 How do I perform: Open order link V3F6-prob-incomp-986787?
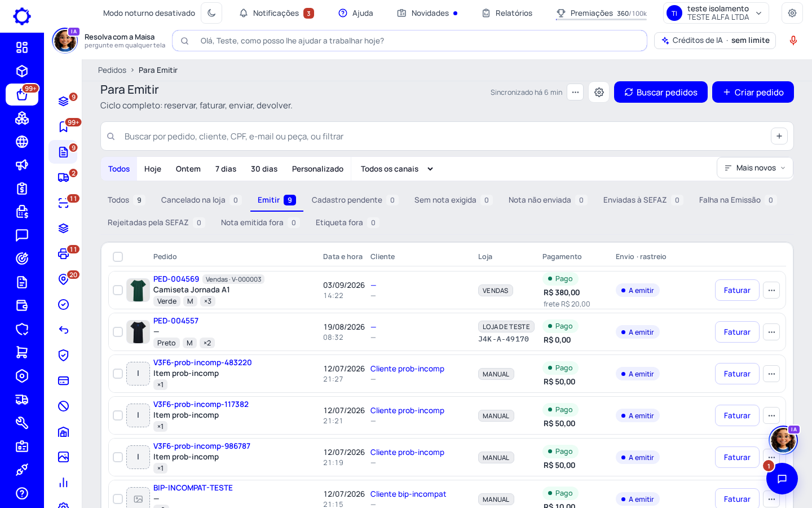point(202,446)
